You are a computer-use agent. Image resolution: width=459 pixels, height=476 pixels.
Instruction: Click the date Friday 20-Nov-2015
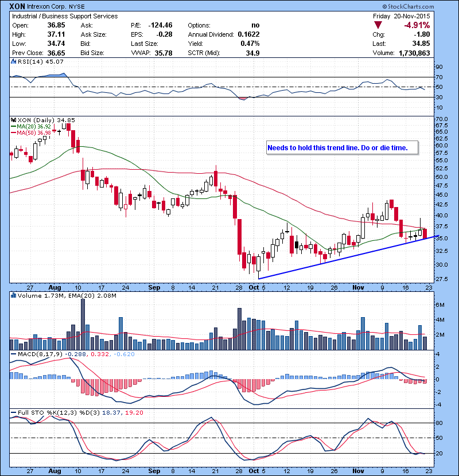[401, 16]
